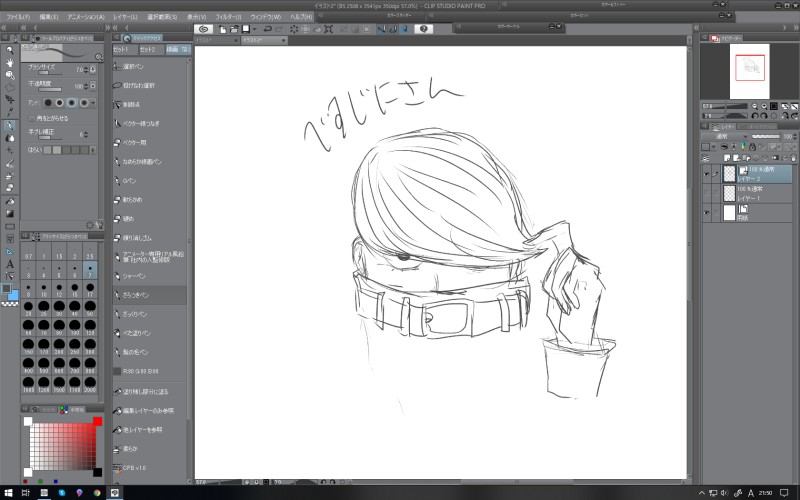The image size is (800, 500).
Task: Rotate canvas left in Navigator
Action: click(x=755, y=116)
